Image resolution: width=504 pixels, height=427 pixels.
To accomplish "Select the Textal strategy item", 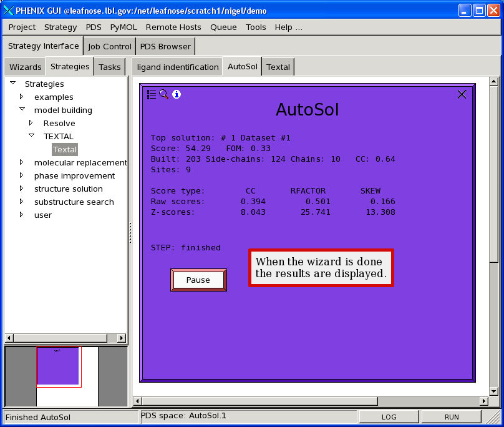I will tap(65, 149).
